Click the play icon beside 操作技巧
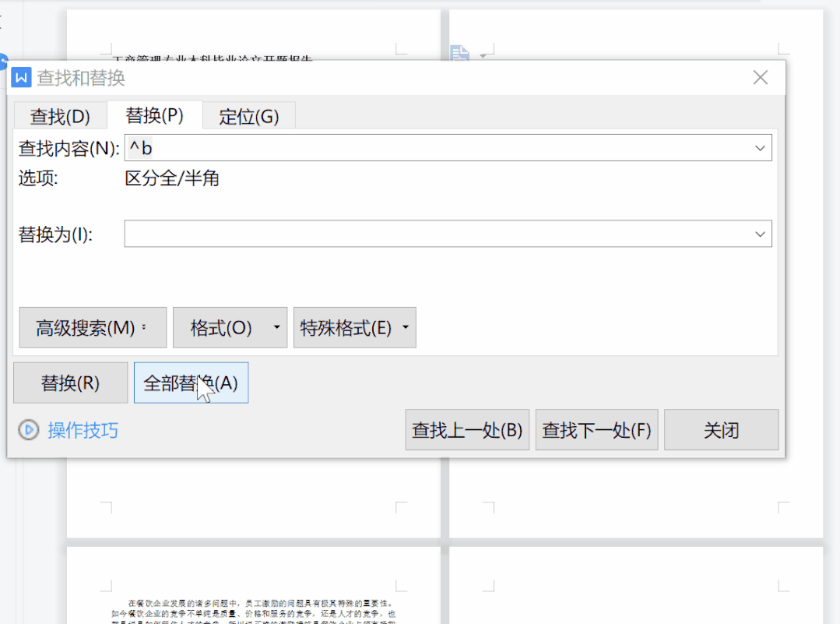The width and height of the screenshot is (840, 624). point(29,430)
